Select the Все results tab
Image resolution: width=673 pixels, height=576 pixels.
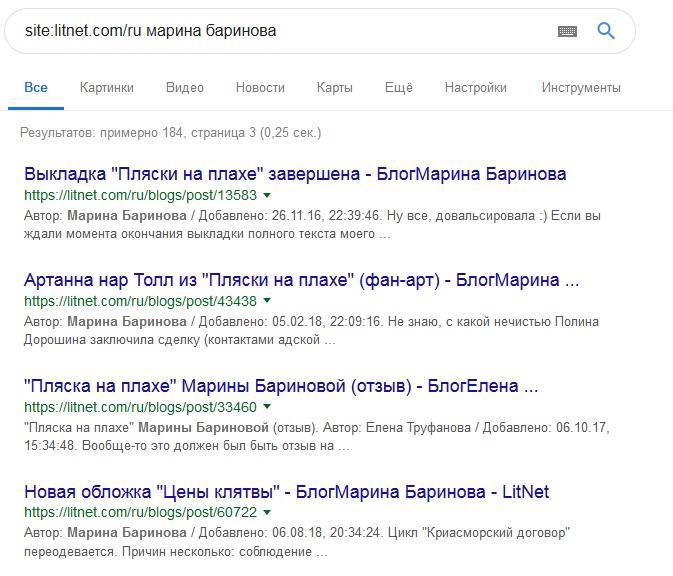[x=36, y=88]
